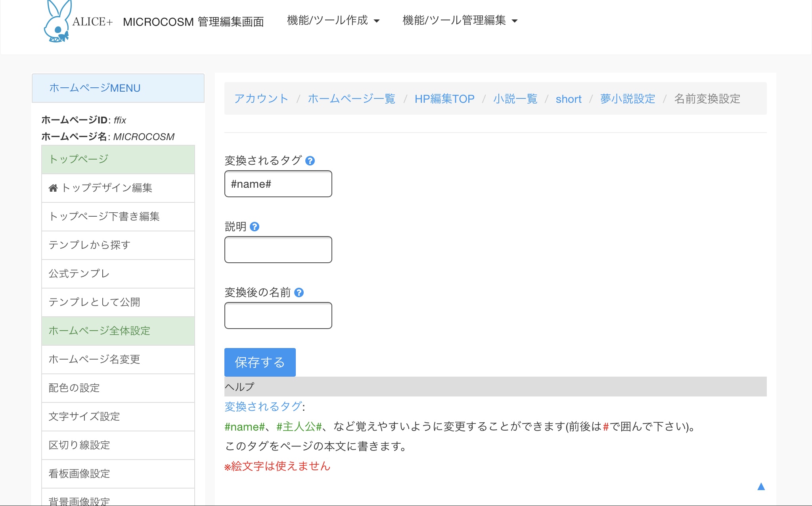
Task: Go to アカウント breadcrumb link
Action: tap(261, 99)
